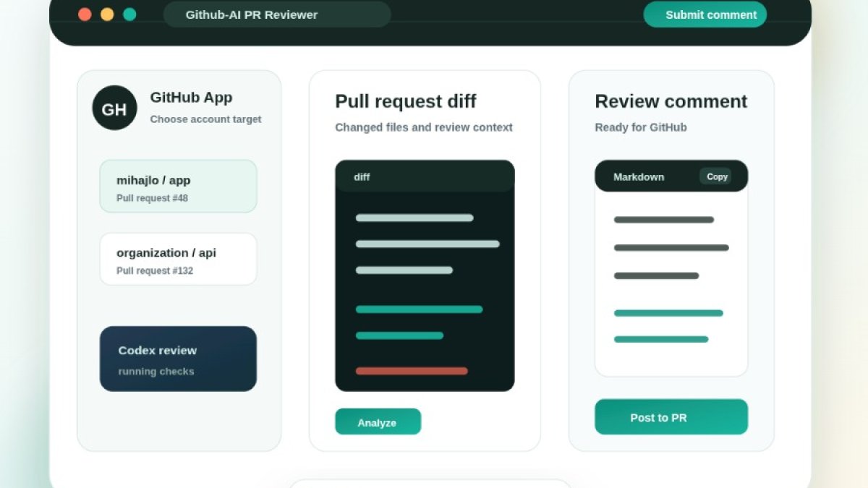The height and width of the screenshot is (488, 868).
Task: Copy the Markdown review comment
Action: (x=716, y=176)
